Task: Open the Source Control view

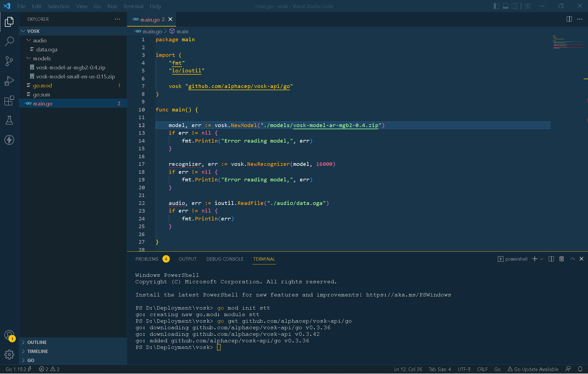Action: (x=9, y=61)
